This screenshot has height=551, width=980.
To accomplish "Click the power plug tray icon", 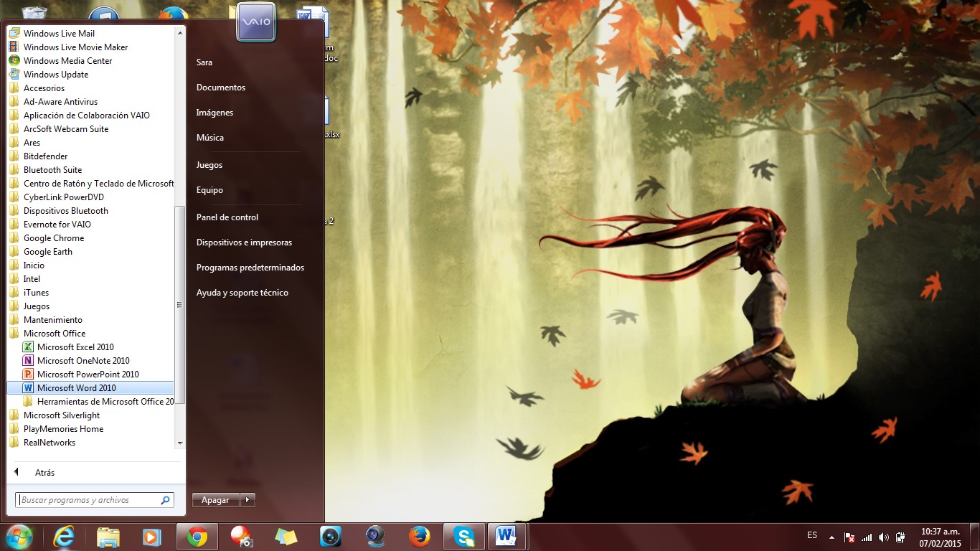I will 901,537.
